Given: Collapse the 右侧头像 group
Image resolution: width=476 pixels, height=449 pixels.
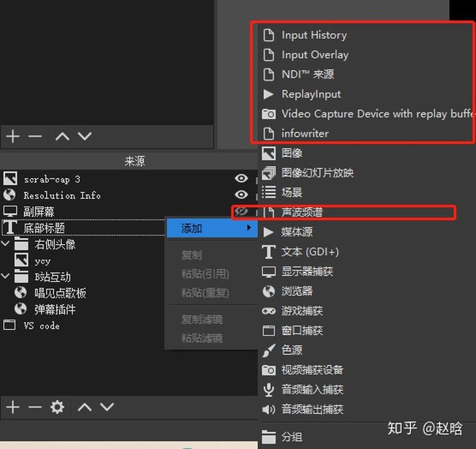Looking at the screenshot, I should pyautogui.click(x=5, y=243).
